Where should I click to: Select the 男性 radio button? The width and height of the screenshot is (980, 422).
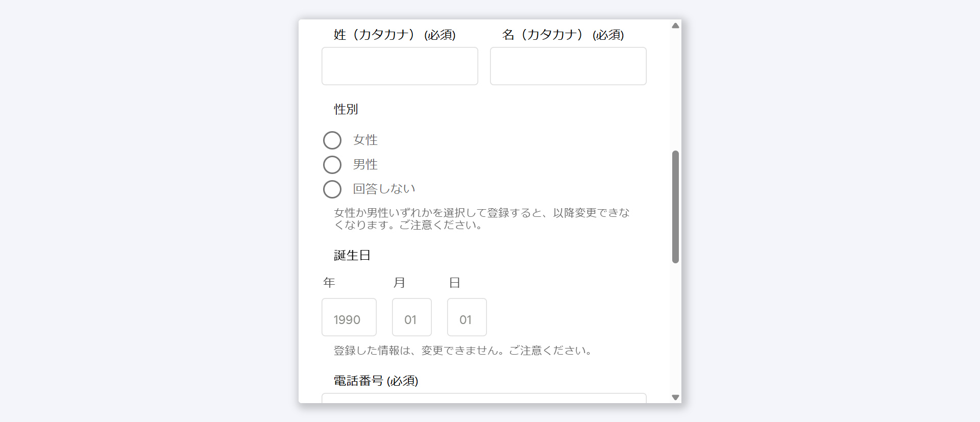coord(332,164)
